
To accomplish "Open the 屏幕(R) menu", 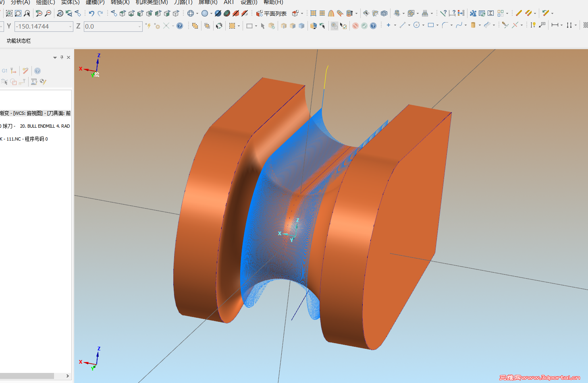I will 208,2.
